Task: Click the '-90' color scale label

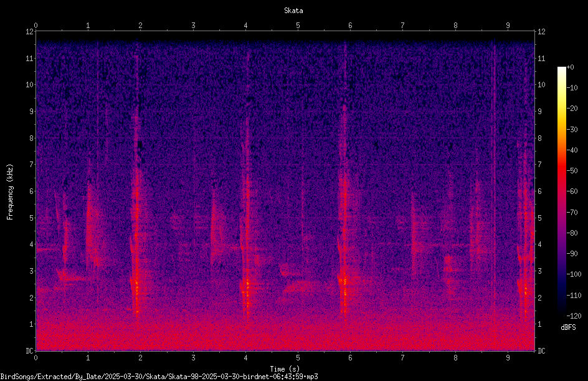Action: coord(572,253)
